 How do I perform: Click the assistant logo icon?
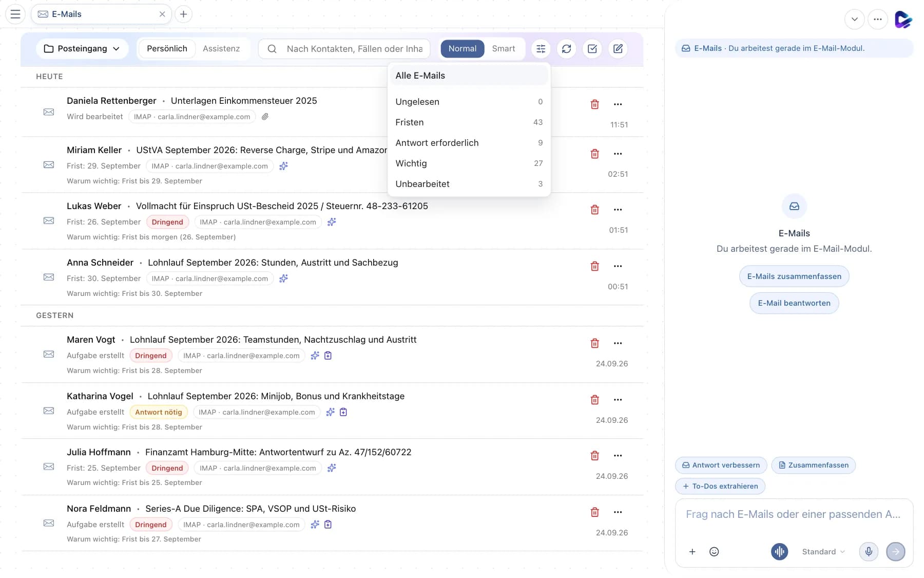pyautogui.click(x=903, y=20)
